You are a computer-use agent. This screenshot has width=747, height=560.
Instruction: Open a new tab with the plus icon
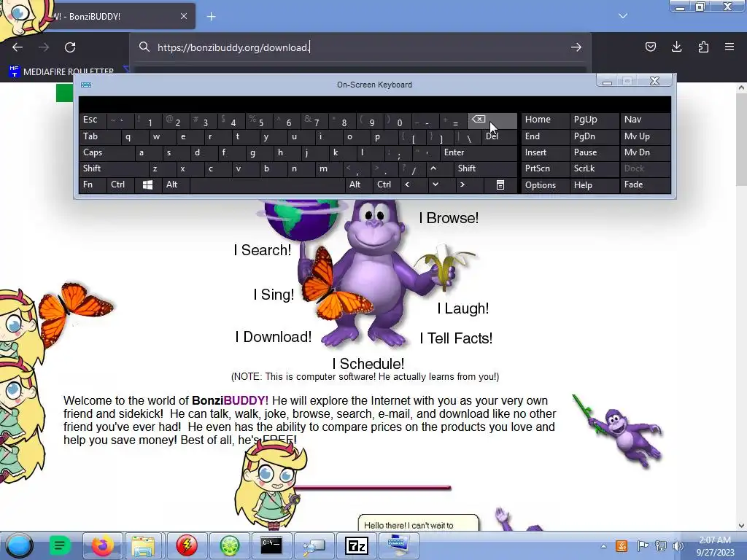211,17
